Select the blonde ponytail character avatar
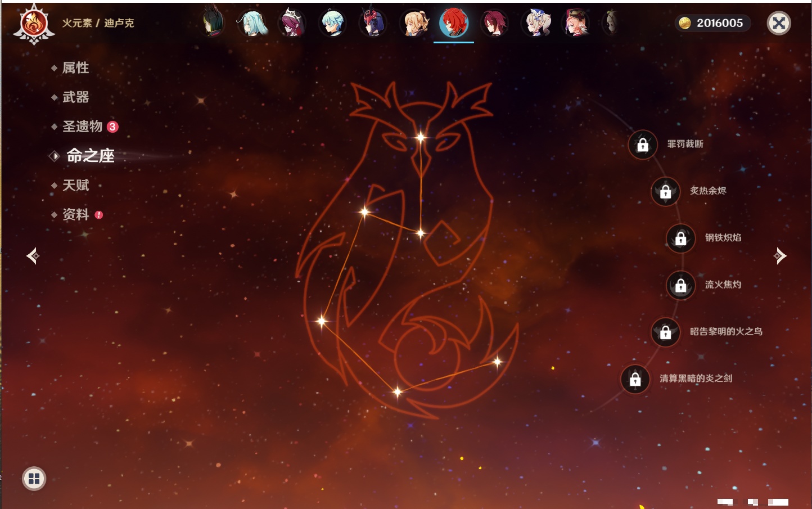 click(414, 23)
